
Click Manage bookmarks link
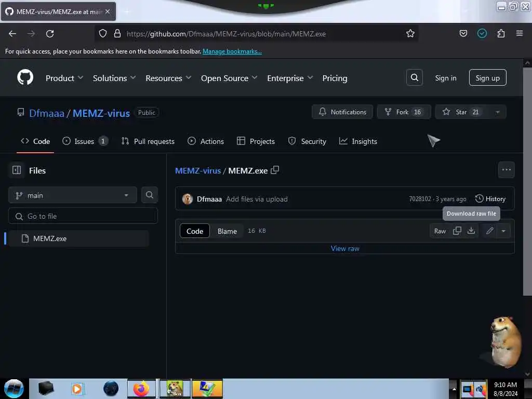(x=232, y=51)
